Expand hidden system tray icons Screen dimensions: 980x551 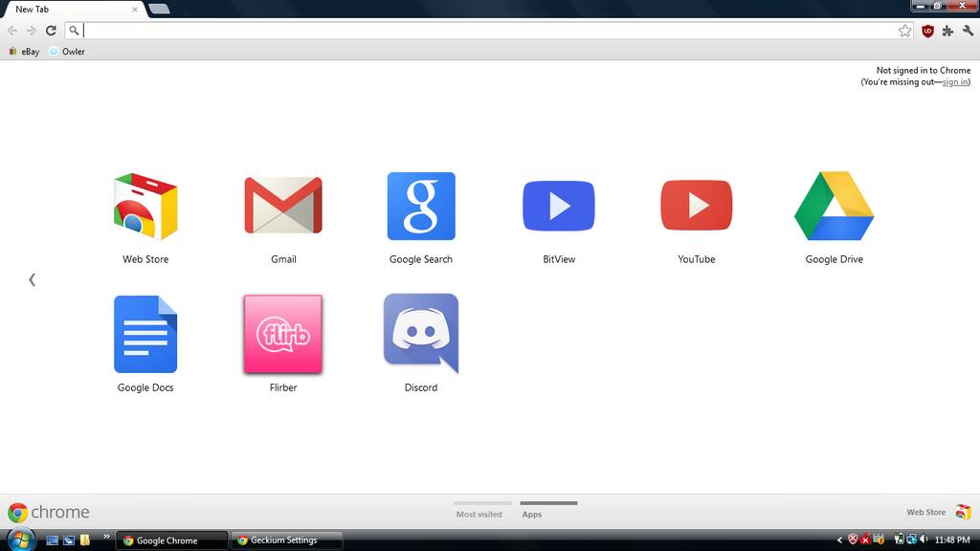pyautogui.click(x=839, y=540)
